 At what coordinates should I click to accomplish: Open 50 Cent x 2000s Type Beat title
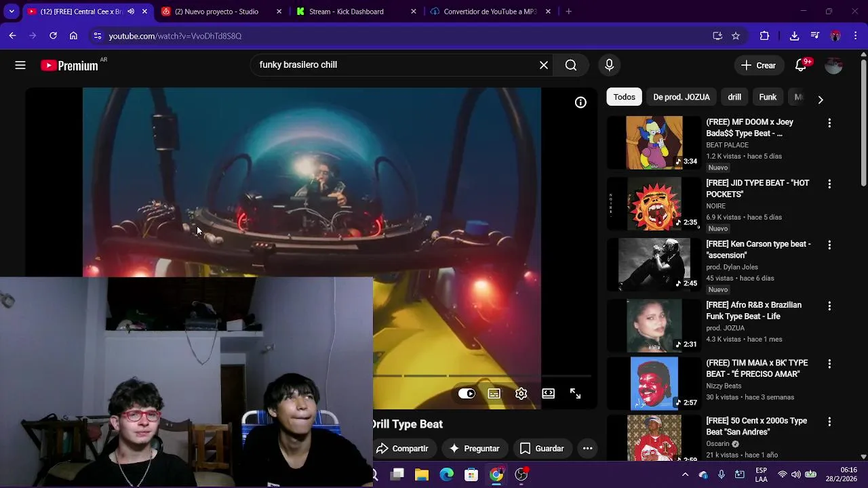(x=756, y=426)
